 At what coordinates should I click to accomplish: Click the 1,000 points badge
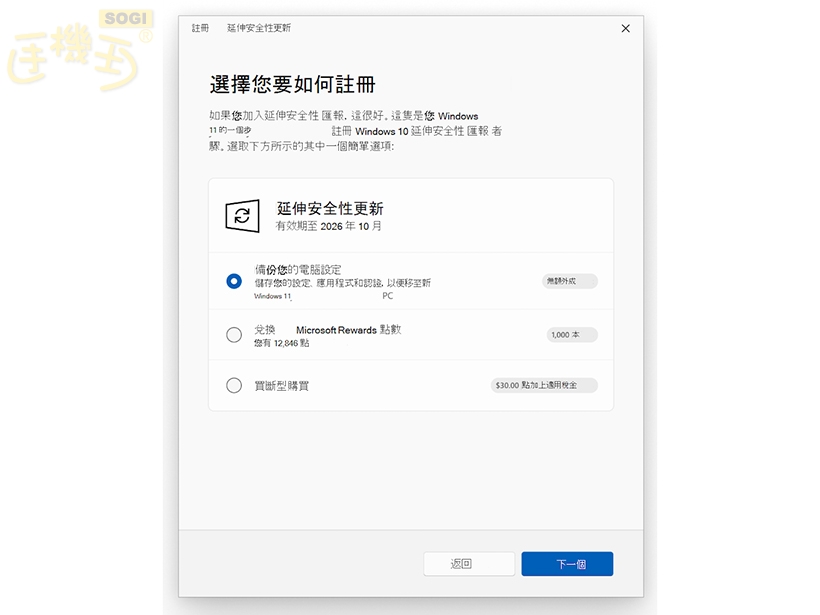click(x=572, y=335)
